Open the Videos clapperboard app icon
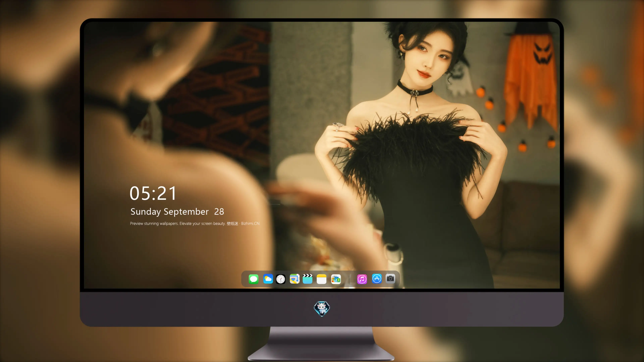This screenshot has height=362, width=644. (x=308, y=279)
